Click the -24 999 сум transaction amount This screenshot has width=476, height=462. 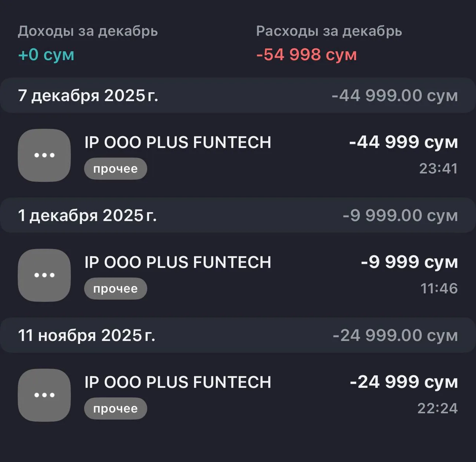click(404, 382)
